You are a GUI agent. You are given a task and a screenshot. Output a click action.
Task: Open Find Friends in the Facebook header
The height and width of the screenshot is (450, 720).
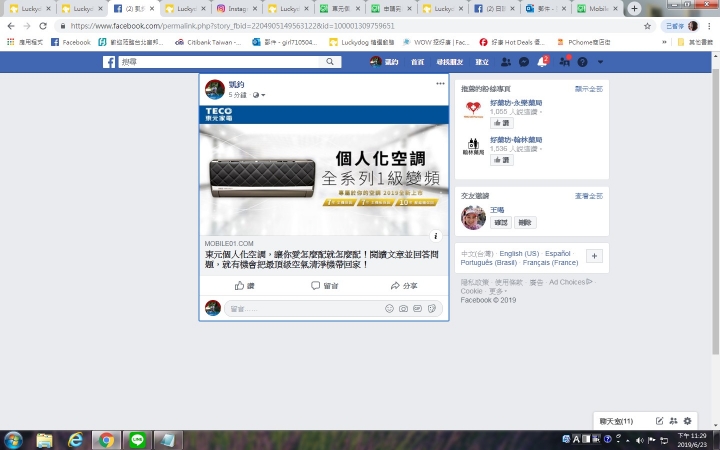450,62
